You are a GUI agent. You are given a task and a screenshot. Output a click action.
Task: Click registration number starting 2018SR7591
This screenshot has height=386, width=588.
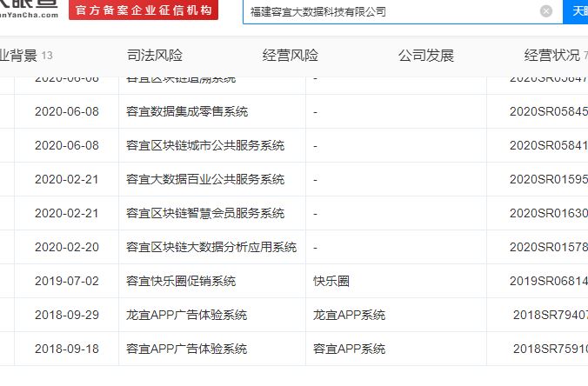[551, 349]
